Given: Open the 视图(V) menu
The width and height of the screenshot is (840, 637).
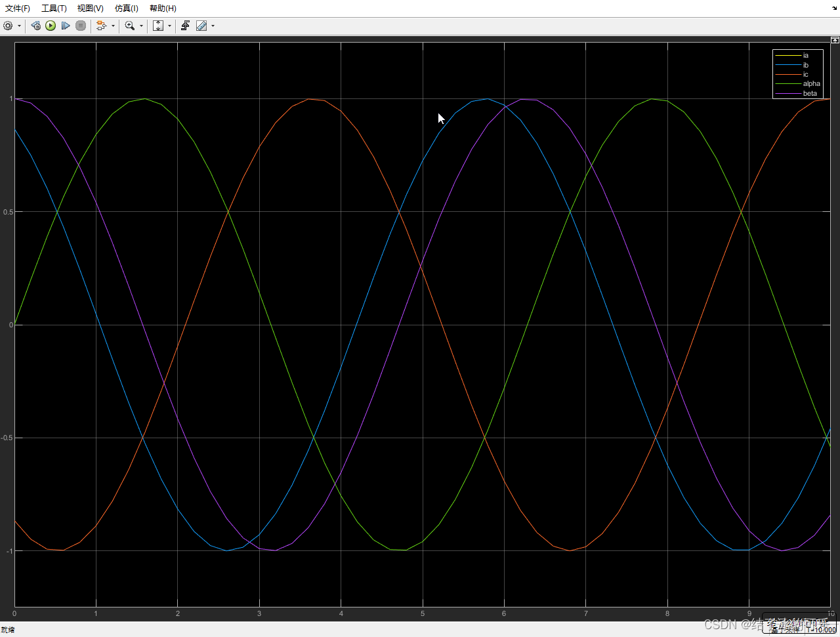Looking at the screenshot, I should pos(90,9).
